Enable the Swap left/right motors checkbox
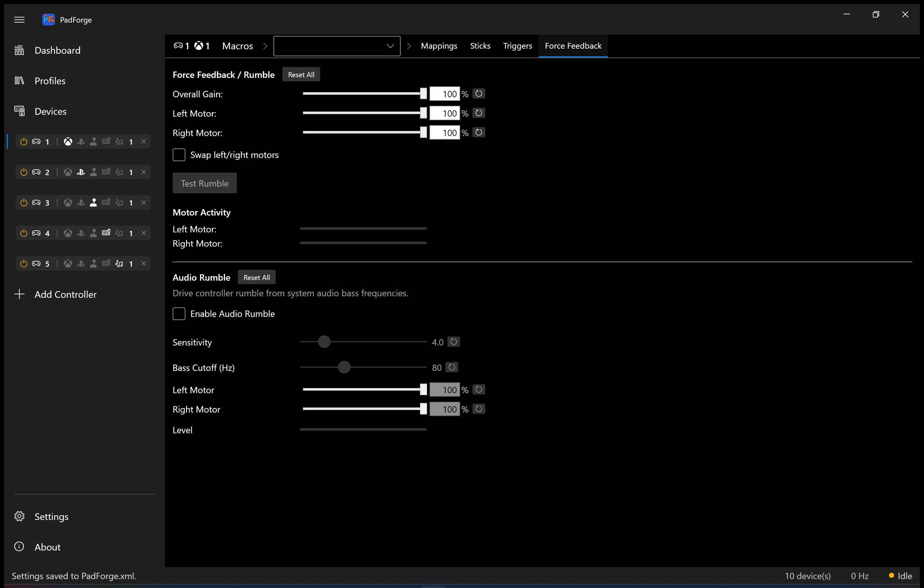The height and width of the screenshot is (588, 924). [x=179, y=155]
